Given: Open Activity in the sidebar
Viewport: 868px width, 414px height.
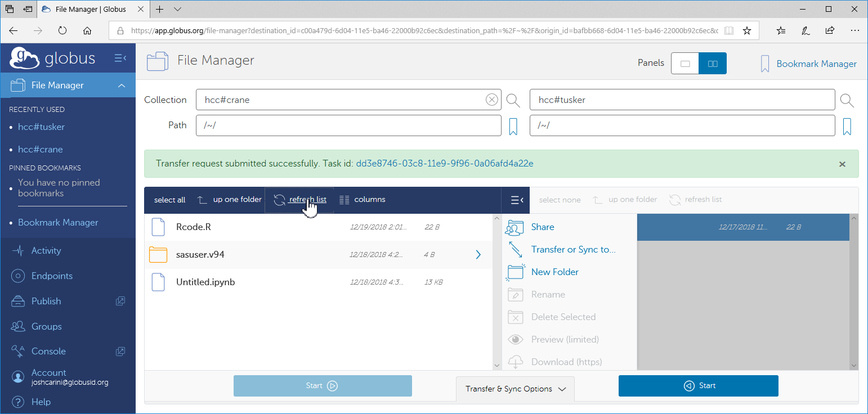Looking at the screenshot, I should click(46, 251).
